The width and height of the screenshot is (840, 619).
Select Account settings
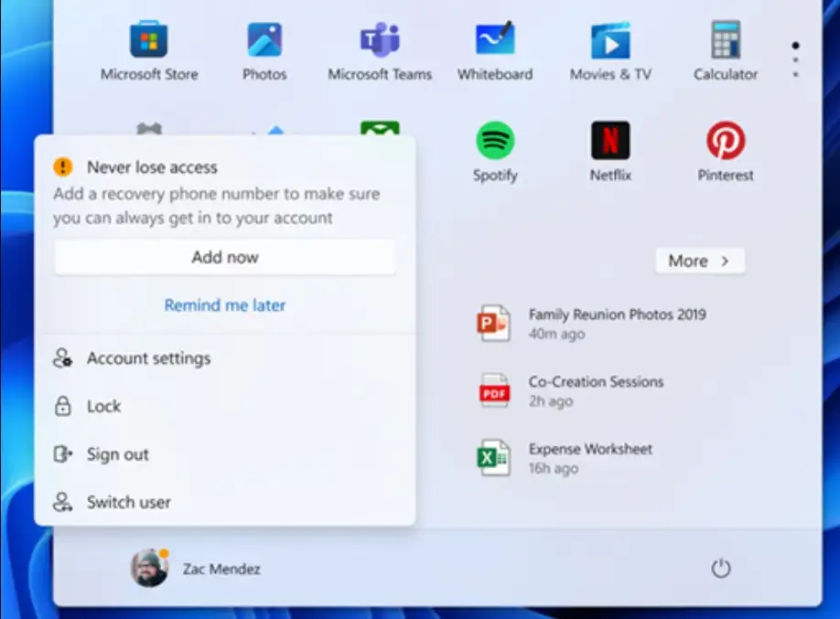[148, 358]
